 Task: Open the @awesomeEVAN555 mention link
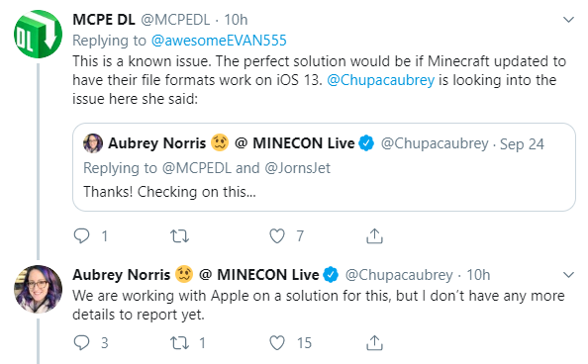(x=219, y=41)
